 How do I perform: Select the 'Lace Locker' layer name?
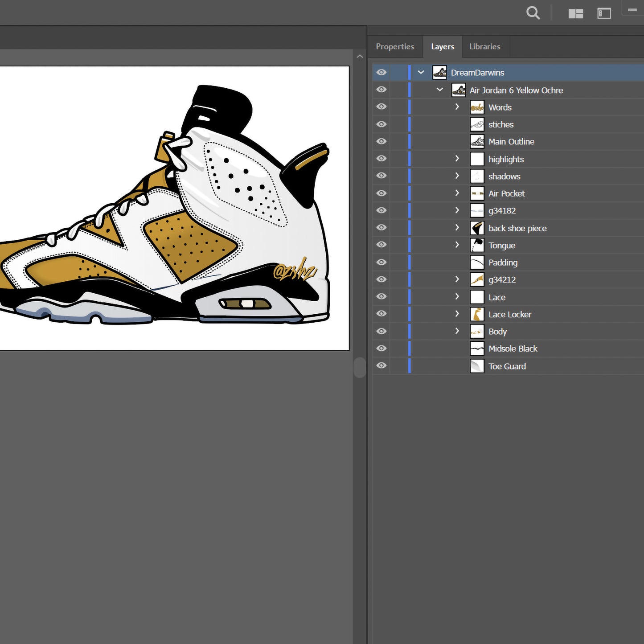point(510,314)
